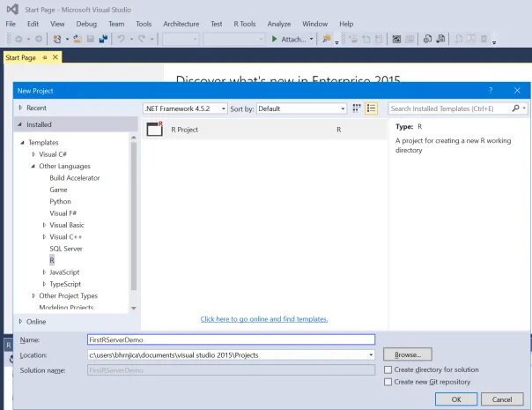Pin the Start Page tab

[x=45, y=57]
